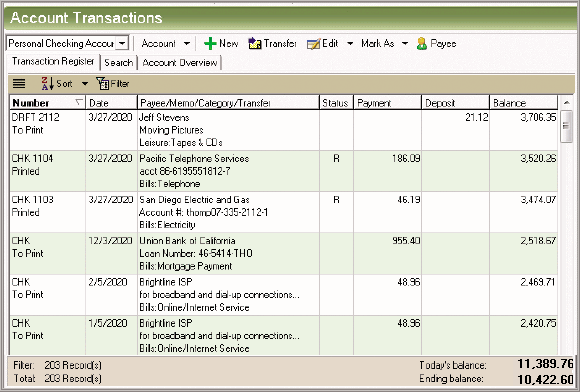Click the Edit pencil icon
This screenshot has height=392, width=580.
pyautogui.click(x=313, y=44)
